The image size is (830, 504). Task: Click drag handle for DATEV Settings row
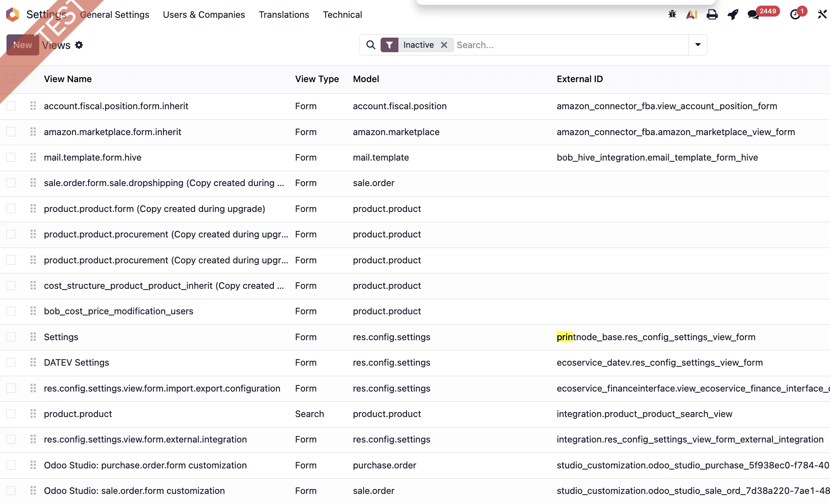33,362
